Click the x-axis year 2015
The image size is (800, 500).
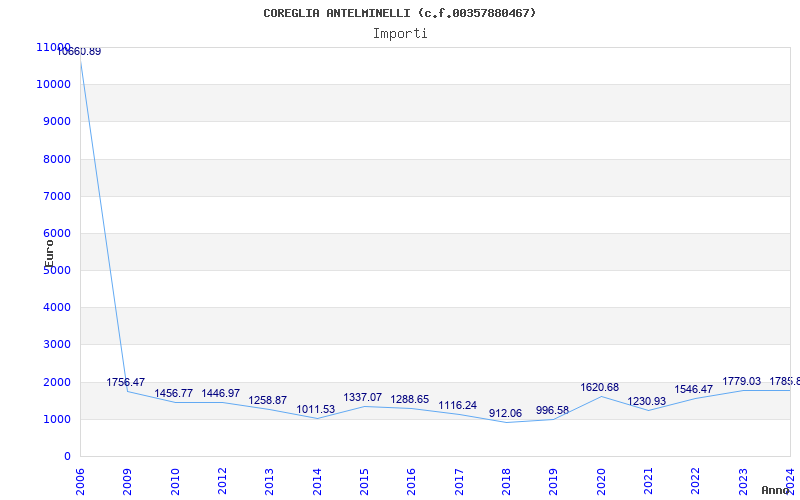[x=364, y=482]
